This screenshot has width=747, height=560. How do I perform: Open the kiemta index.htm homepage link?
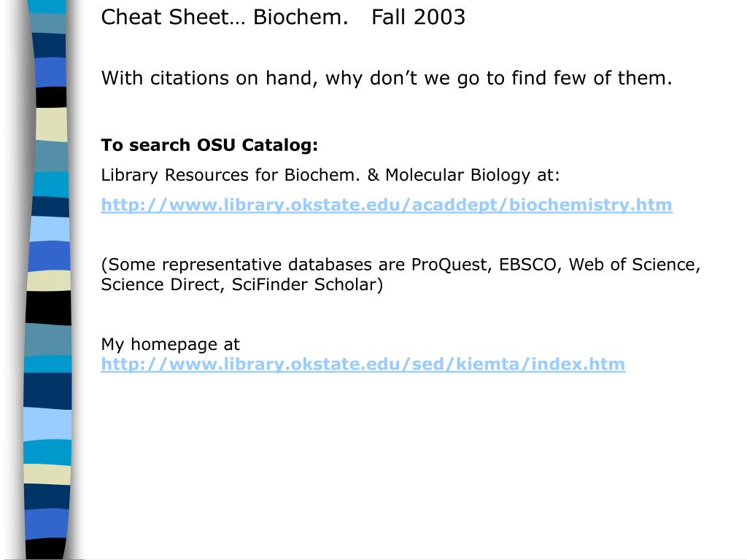tap(363, 365)
